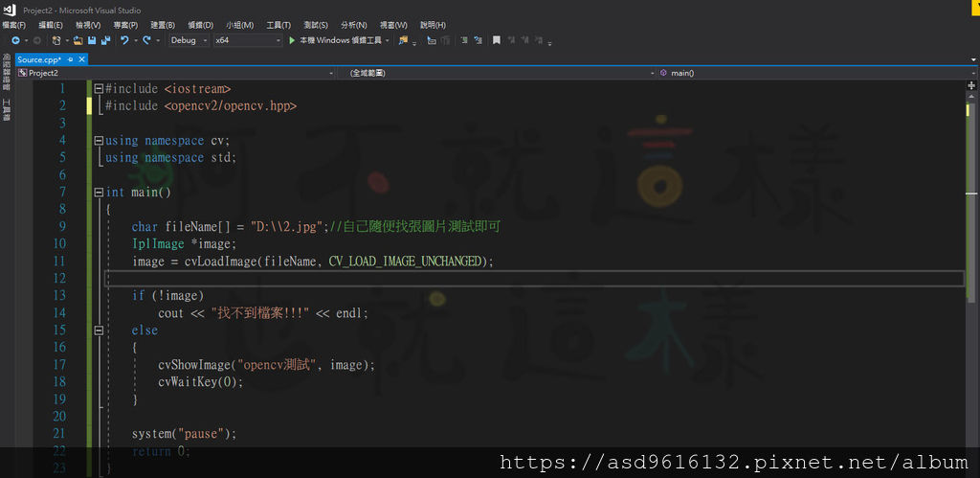Open the 分析(N) Analyze menu
Image resolution: width=980 pixels, height=478 pixels.
point(354,25)
